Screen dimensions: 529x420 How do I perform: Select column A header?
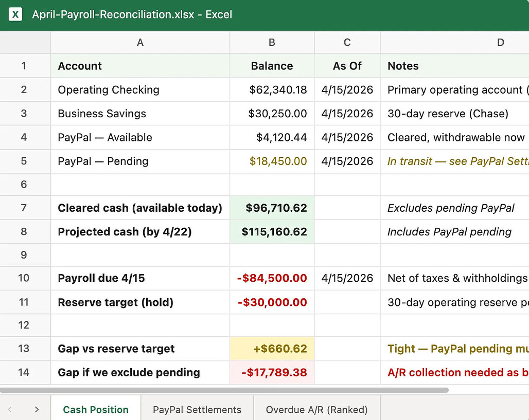click(x=140, y=43)
